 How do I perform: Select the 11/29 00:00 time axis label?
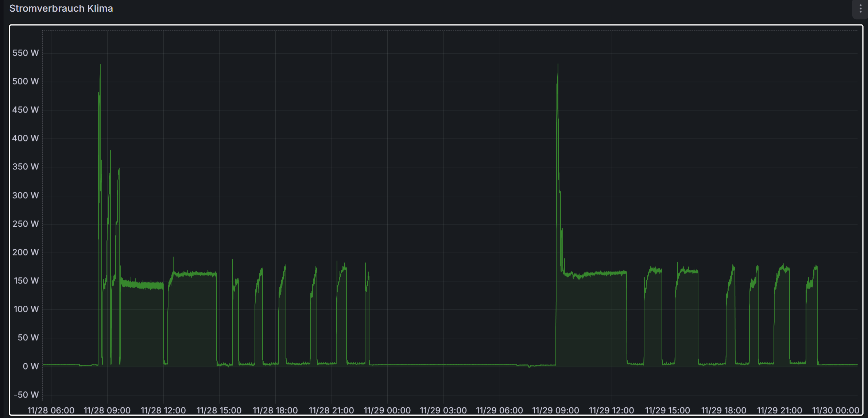[387, 410]
